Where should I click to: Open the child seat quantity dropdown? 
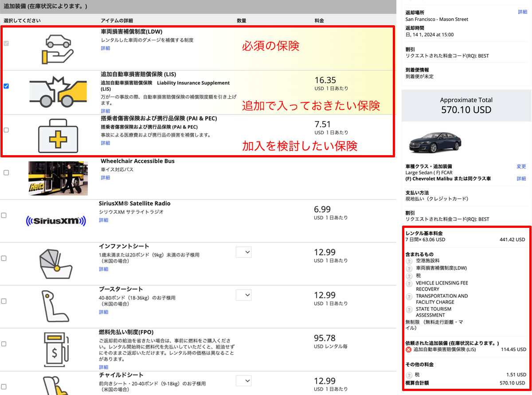click(x=243, y=380)
